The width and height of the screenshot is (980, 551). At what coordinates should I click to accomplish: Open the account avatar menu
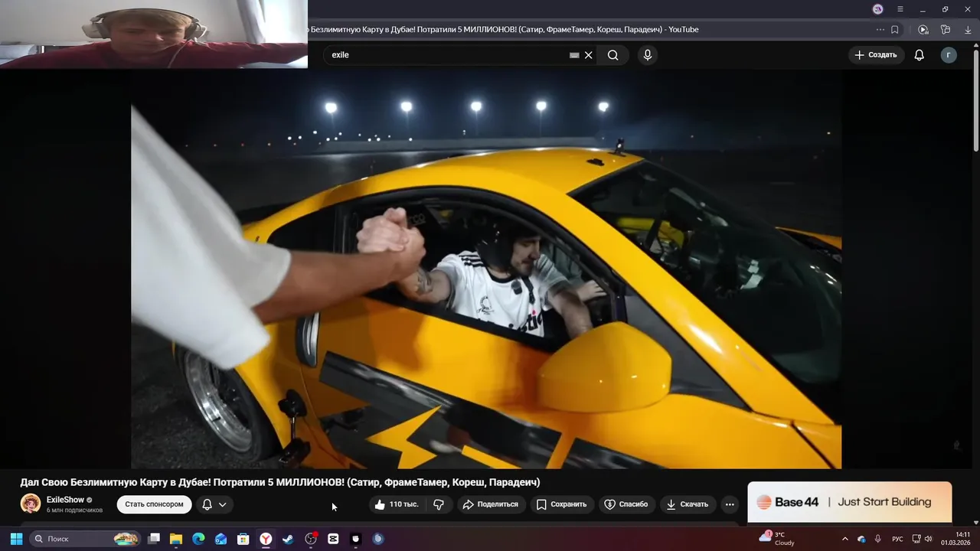tap(949, 55)
